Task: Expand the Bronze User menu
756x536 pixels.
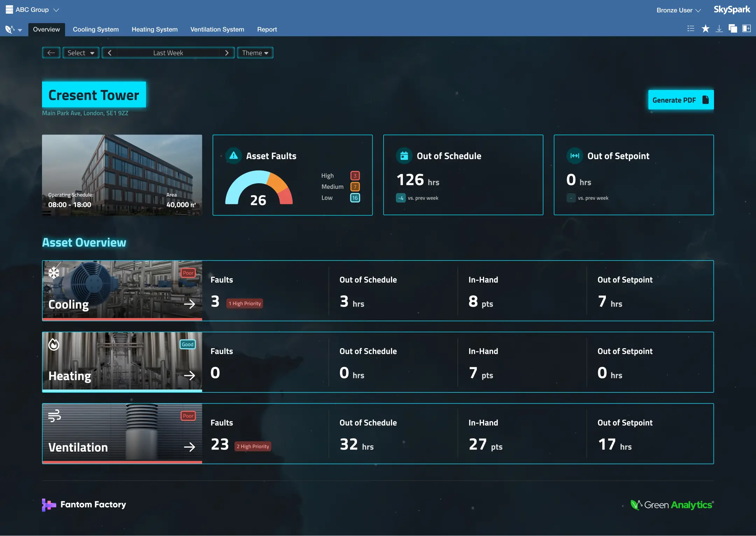Action: (678, 10)
